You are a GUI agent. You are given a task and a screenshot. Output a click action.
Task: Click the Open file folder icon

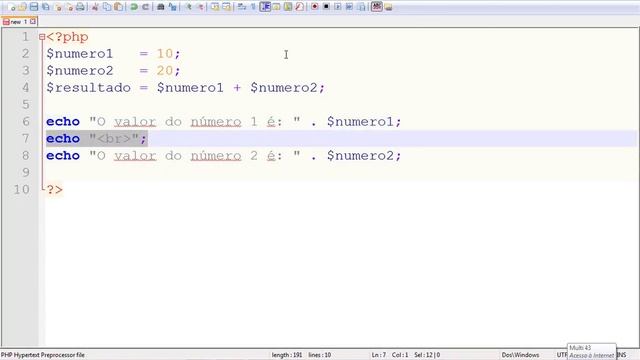point(22,7)
